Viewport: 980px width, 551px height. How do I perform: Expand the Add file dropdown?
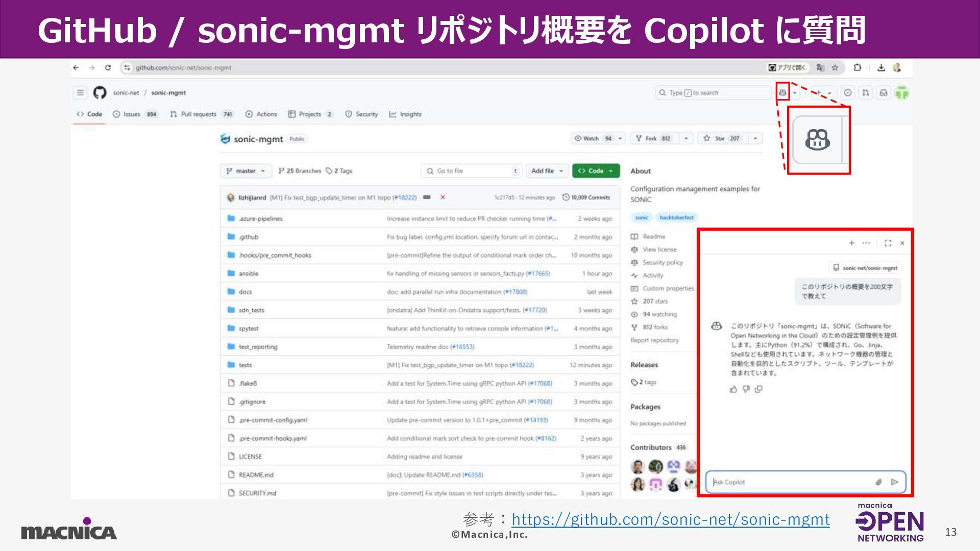click(547, 171)
